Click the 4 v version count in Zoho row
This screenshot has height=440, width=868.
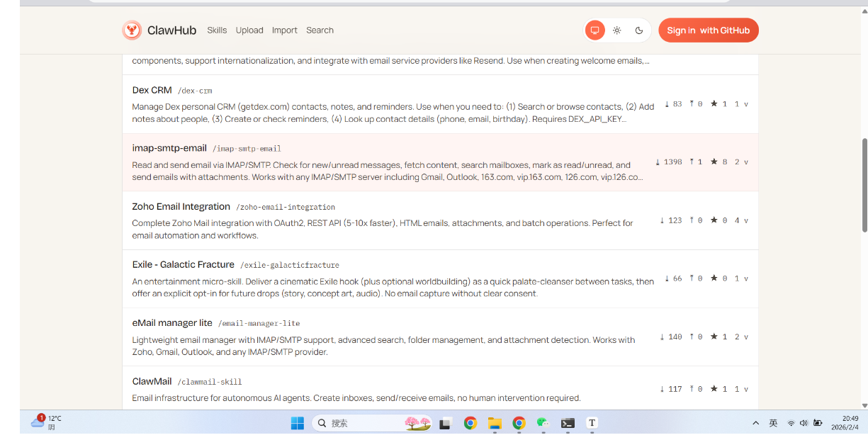point(741,220)
